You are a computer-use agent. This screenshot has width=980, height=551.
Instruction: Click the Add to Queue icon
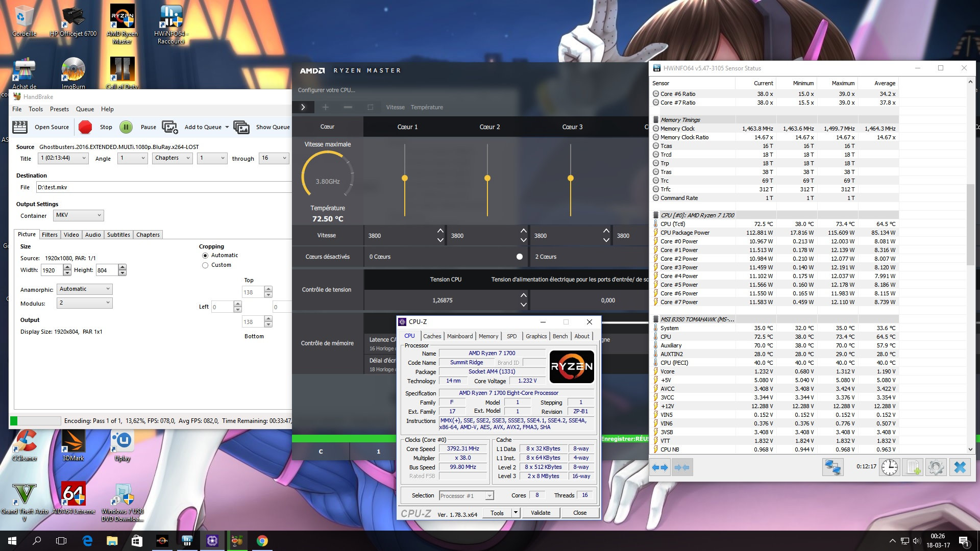pos(170,127)
